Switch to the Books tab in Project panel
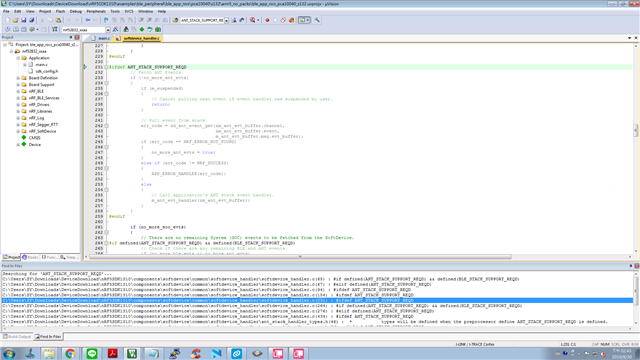The image size is (640, 360). [x=30, y=258]
